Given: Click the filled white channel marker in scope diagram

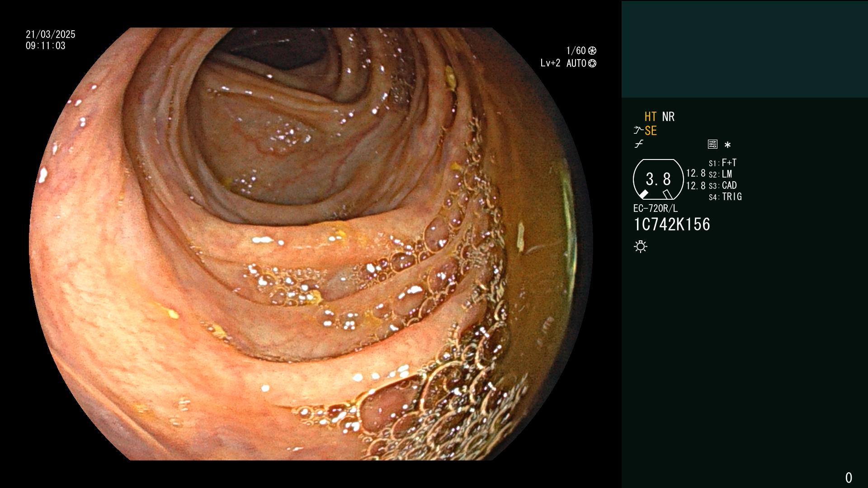Looking at the screenshot, I should pyautogui.click(x=643, y=194).
